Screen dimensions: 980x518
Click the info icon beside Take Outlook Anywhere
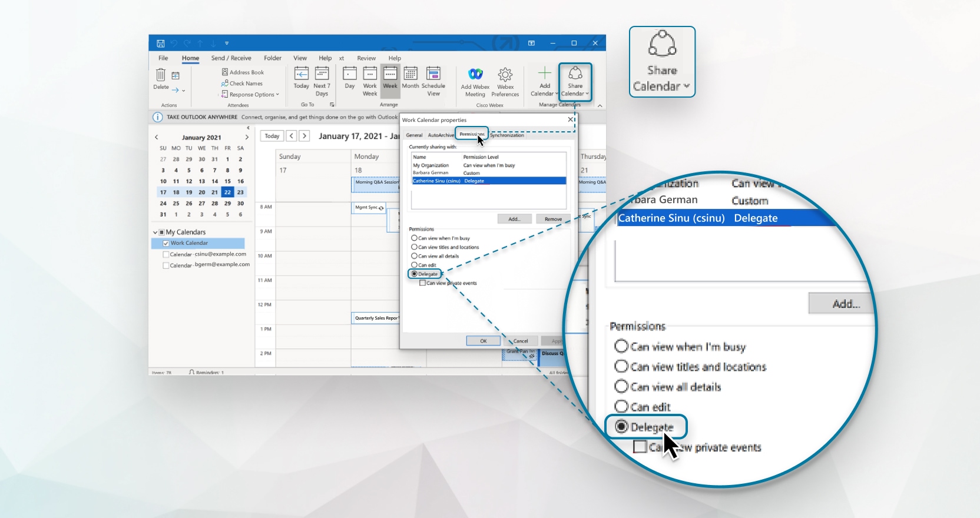(x=158, y=117)
